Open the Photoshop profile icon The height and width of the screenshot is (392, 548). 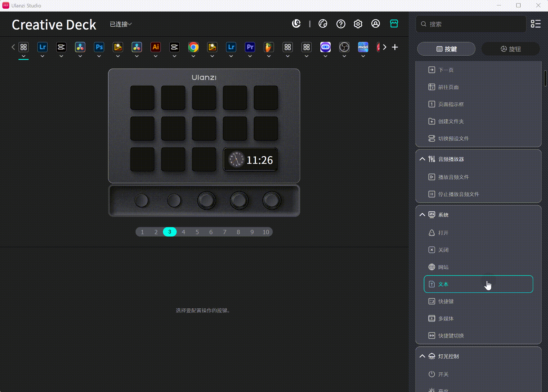tap(99, 47)
